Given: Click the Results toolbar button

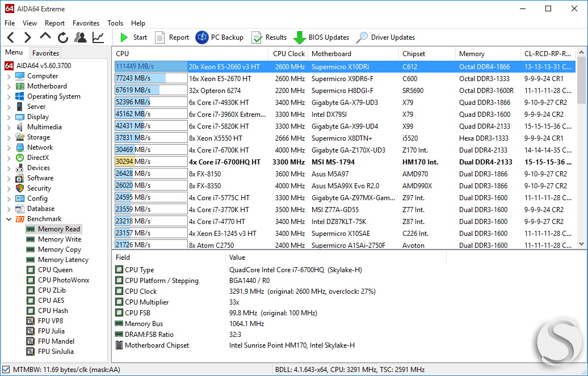Looking at the screenshot, I should click(x=269, y=37).
